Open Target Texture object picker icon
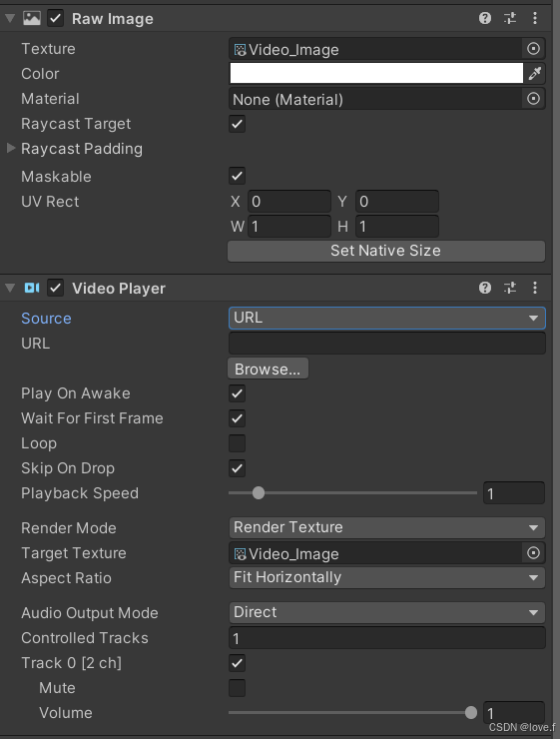Image resolution: width=560 pixels, height=739 pixels. coord(533,553)
